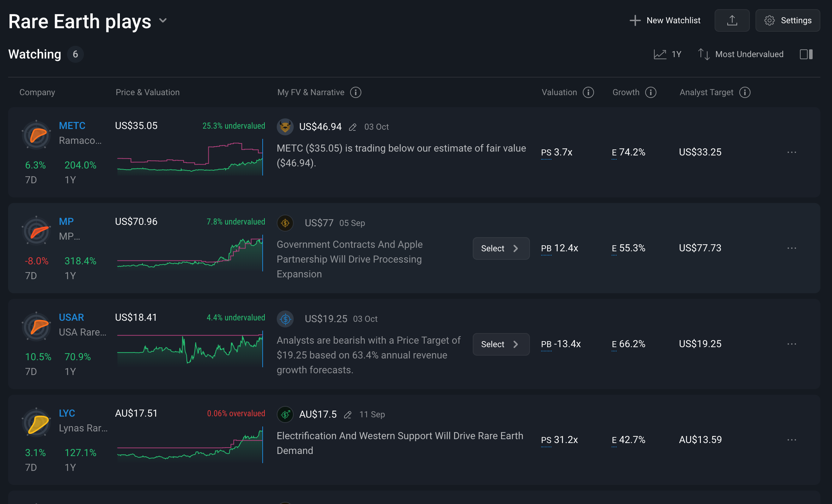The image size is (832, 504).
Task: Change Most Undervalued sort order
Action: point(741,54)
